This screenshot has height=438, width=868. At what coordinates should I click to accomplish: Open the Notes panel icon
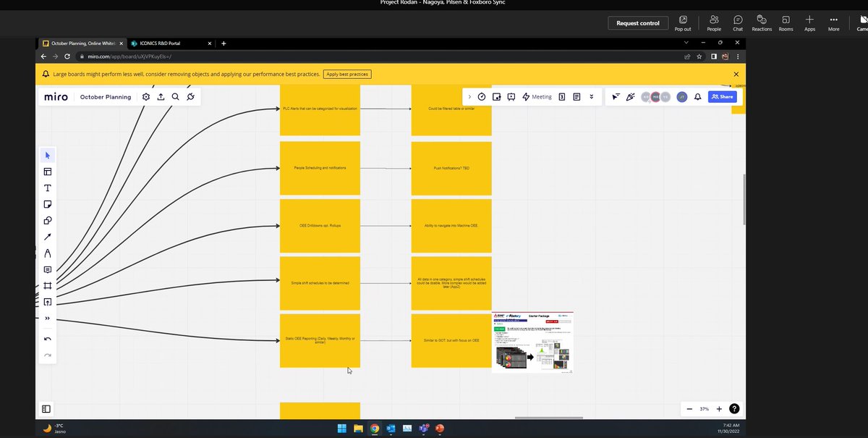pyautogui.click(x=576, y=96)
